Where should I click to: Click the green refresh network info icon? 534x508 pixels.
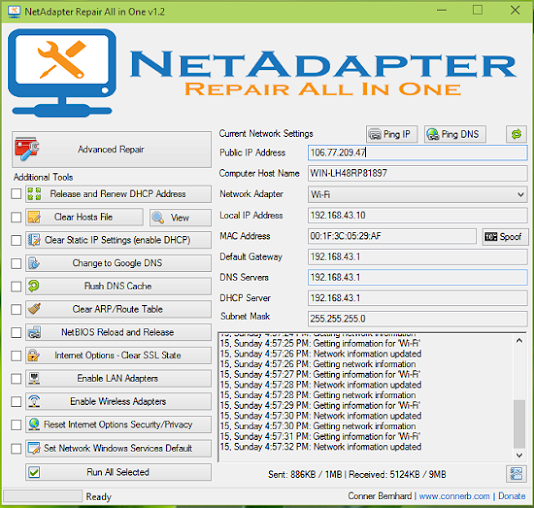[x=516, y=134]
